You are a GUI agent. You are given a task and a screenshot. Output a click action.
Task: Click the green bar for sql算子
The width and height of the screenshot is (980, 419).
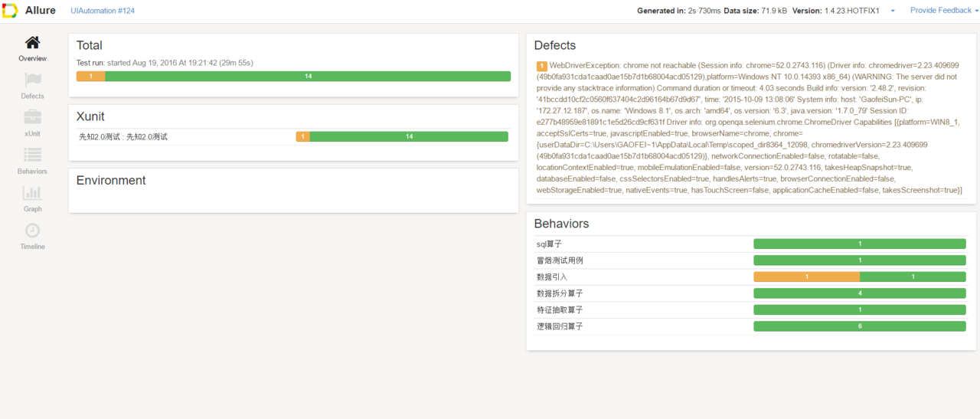click(860, 244)
